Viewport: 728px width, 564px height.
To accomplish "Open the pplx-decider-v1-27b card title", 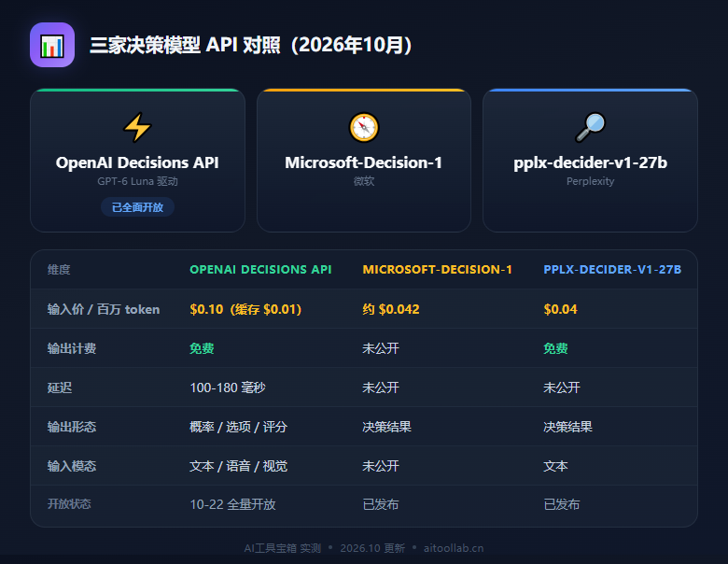I will tap(590, 162).
